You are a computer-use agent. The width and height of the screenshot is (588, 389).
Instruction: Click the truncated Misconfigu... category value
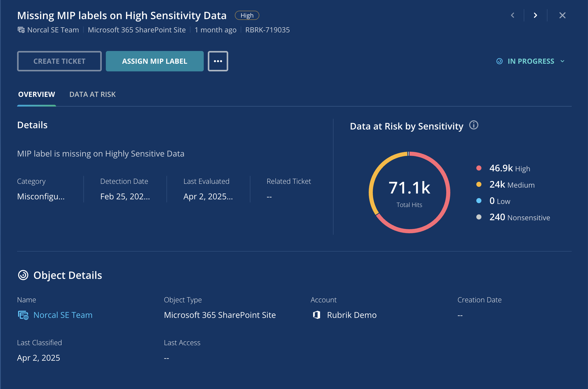point(41,197)
